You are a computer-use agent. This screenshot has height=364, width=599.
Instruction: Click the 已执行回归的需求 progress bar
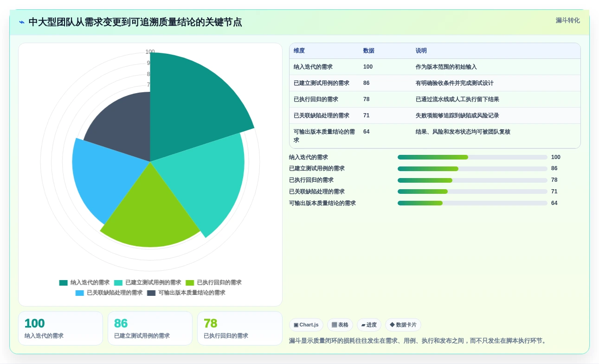click(x=472, y=180)
